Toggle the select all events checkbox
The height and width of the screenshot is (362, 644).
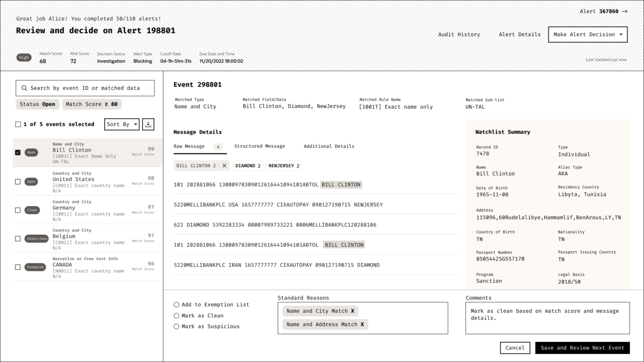(18, 124)
